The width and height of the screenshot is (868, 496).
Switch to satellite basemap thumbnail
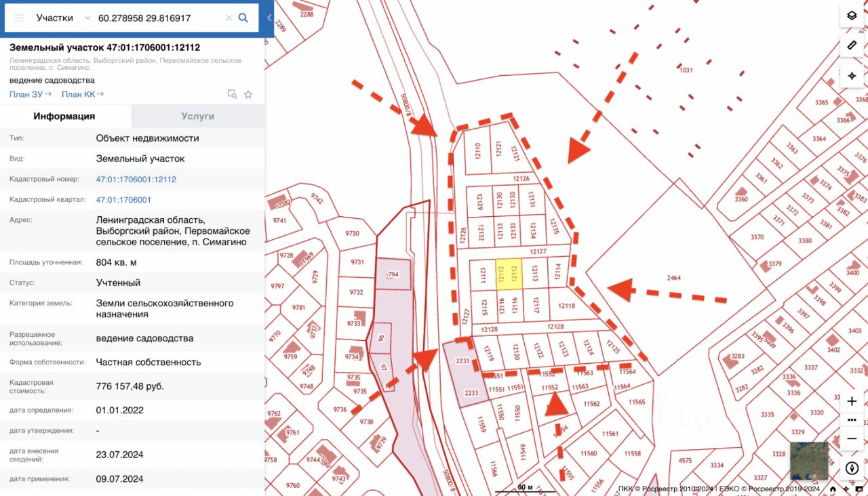click(809, 461)
